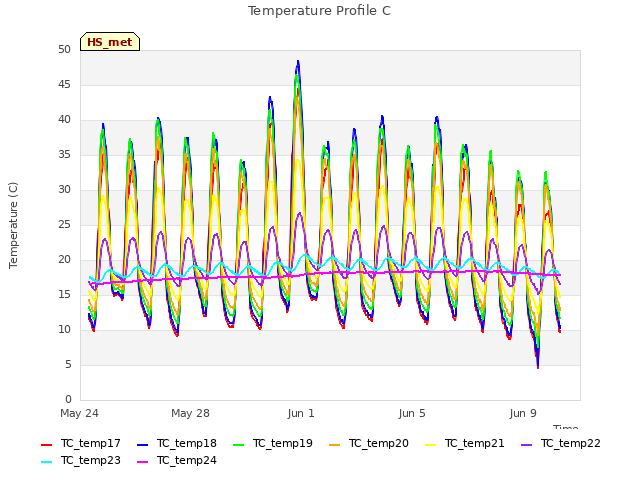Click the red TC_temp17 legend swatch

[47, 444]
